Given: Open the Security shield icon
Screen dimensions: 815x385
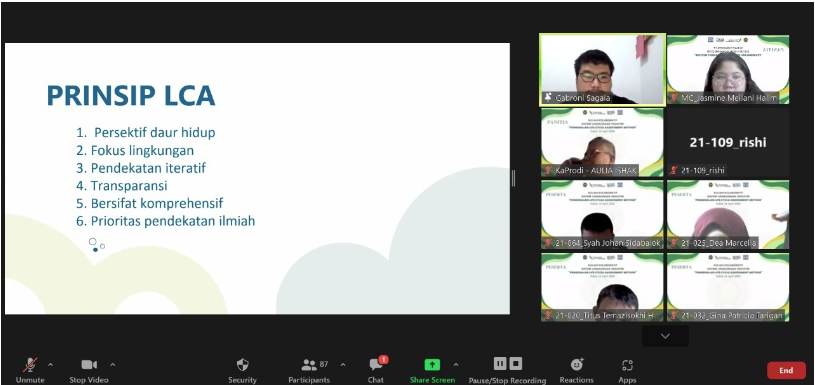Looking at the screenshot, I should point(242,365).
